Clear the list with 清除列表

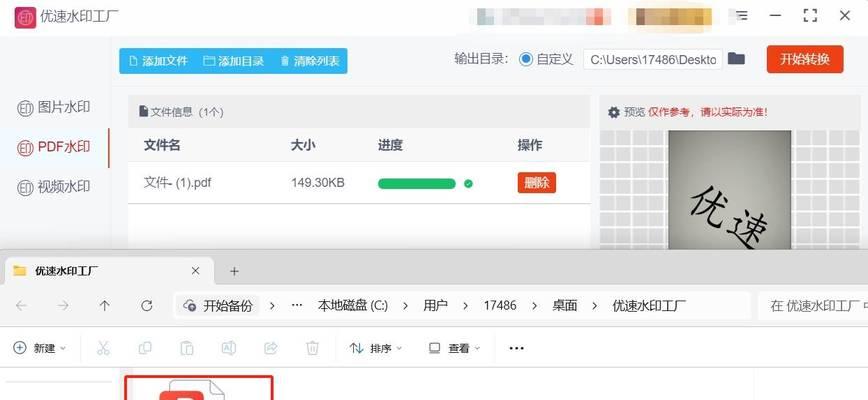(310, 61)
